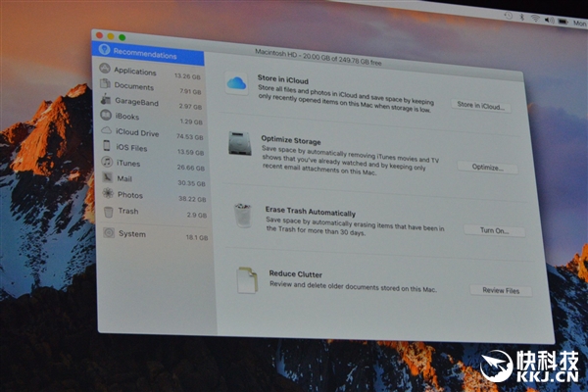Viewport: 588px width, 392px height.
Task: Click the 26.66 GB iTunes size
Action: pyautogui.click(x=191, y=168)
